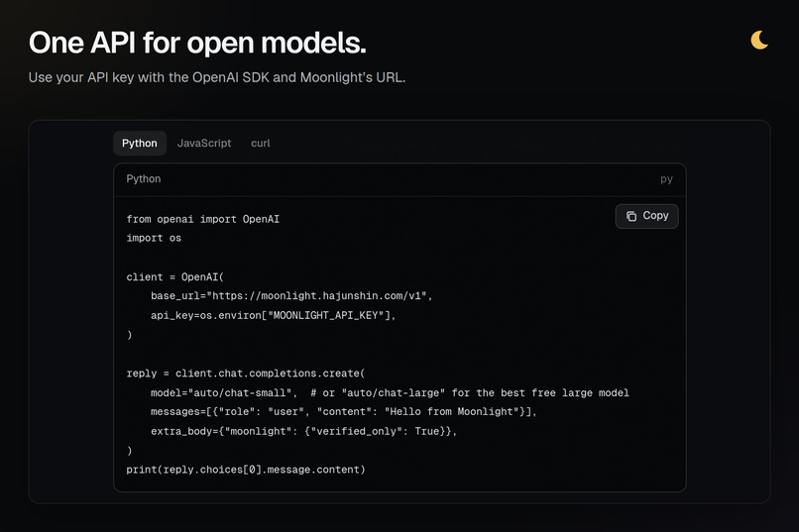Click the print reply.choices code line

[246, 470]
